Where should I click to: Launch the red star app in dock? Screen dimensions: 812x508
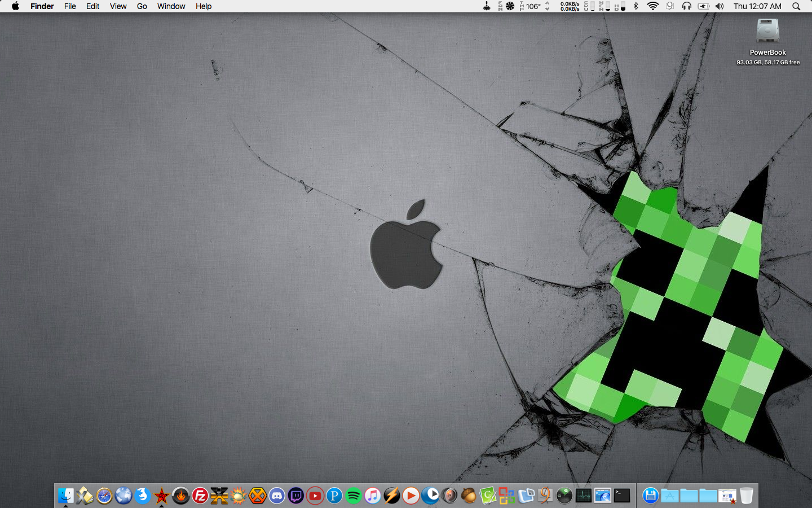point(162,496)
